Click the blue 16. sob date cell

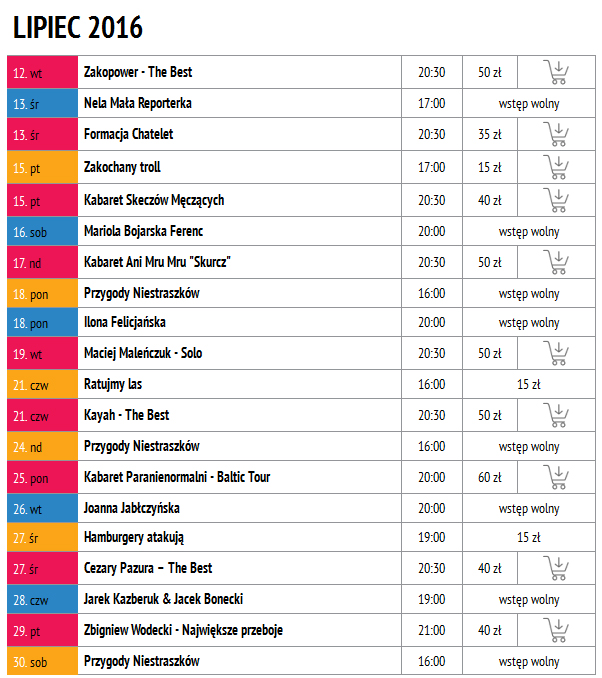42,231
